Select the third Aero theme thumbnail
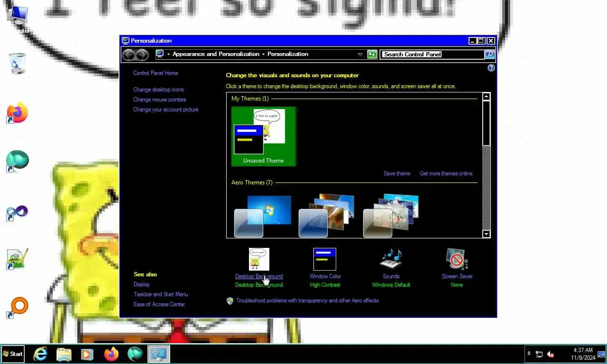Image resolution: width=607 pixels, height=364 pixels. [391, 216]
